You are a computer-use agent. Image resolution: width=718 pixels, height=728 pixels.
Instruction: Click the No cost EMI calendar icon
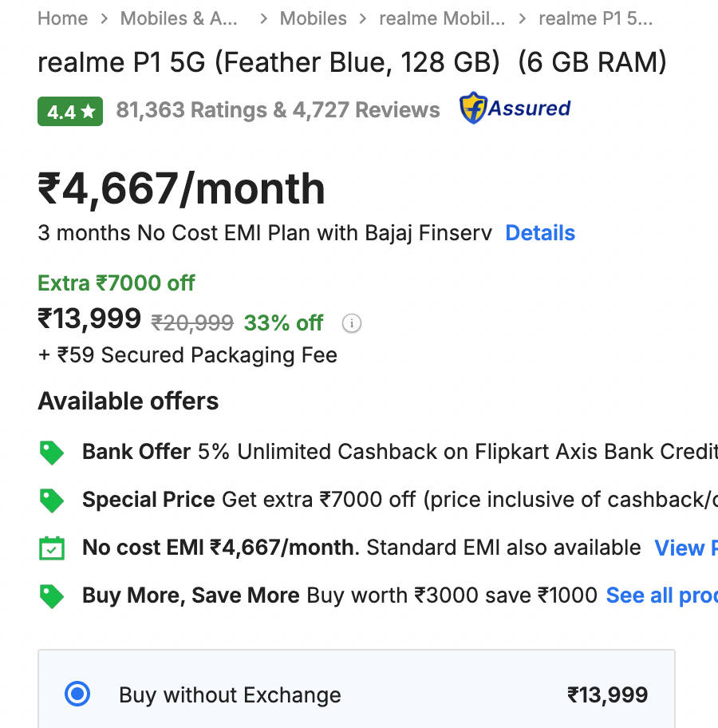pos(52,548)
